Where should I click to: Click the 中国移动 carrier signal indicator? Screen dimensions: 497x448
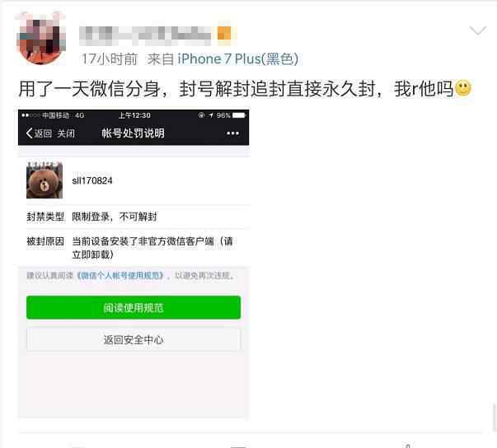point(53,115)
